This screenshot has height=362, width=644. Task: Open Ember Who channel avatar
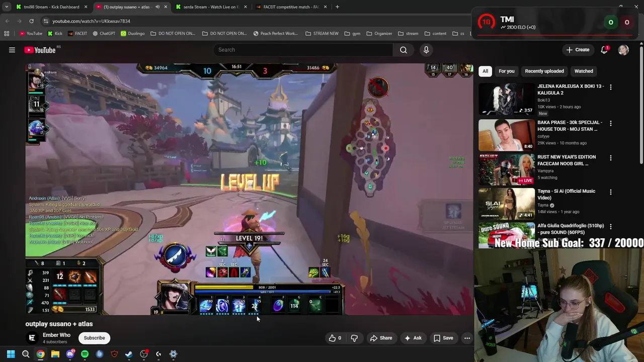point(32,338)
